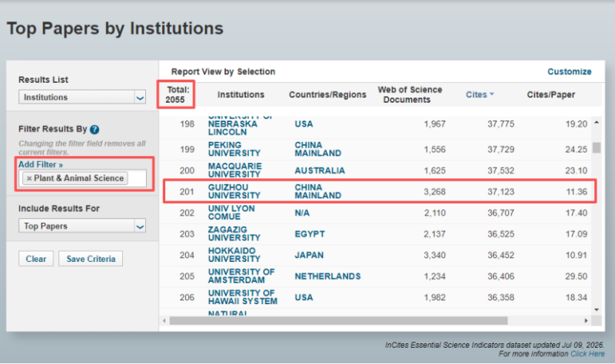Open the Results List Institutions dropdown
615x364 pixels.
click(x=82, y=98)
